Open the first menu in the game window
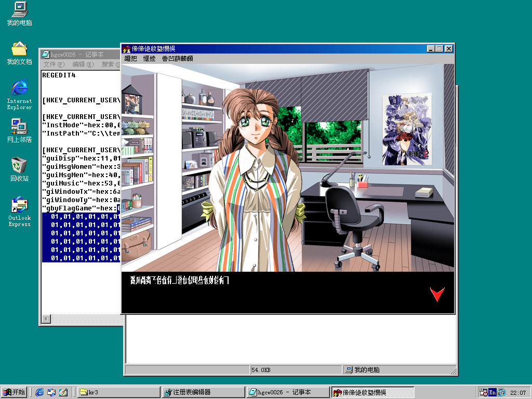The width and height of the screenshot is (532, 399). [x=130, y=58]
